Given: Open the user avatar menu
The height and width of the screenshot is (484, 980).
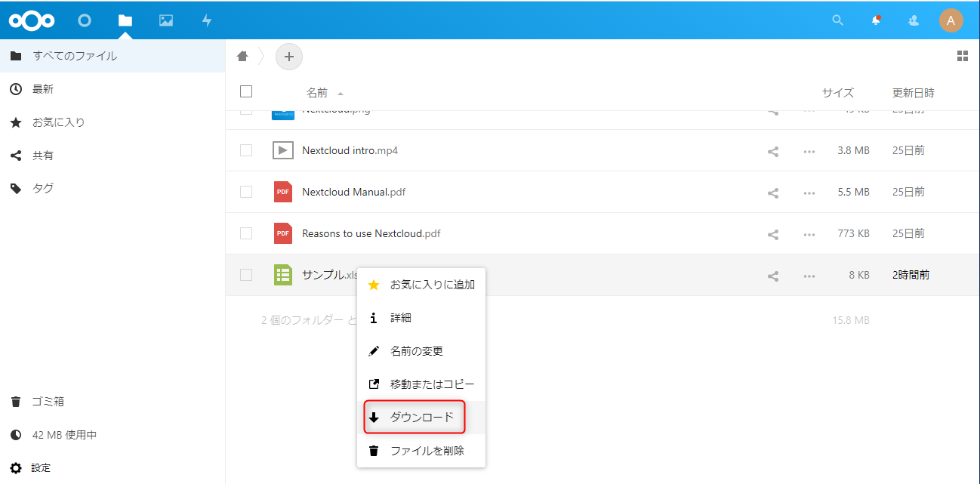Looking at the screenshot, I should pos(951,20).
